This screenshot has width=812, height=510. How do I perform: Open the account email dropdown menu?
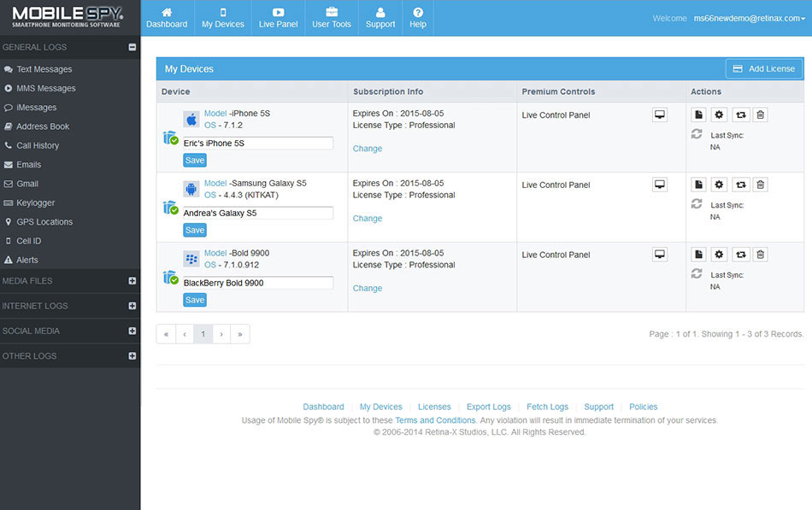(750, 18)
